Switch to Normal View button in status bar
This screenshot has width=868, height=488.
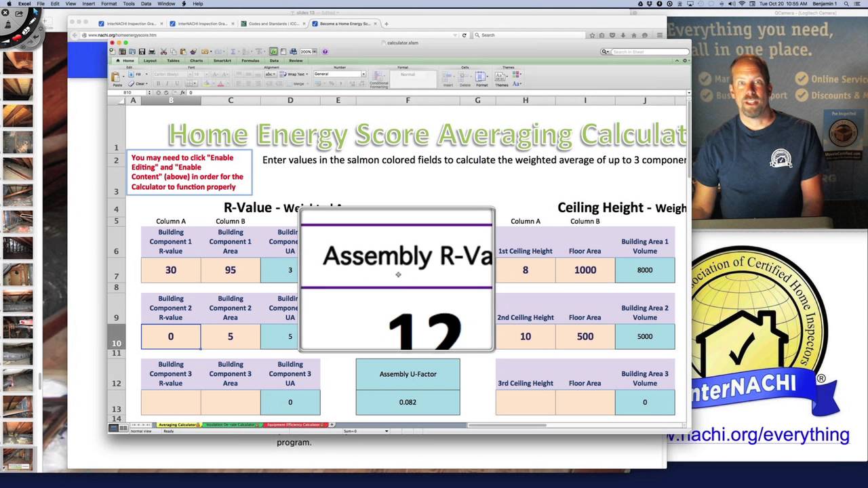pos(114,428)
